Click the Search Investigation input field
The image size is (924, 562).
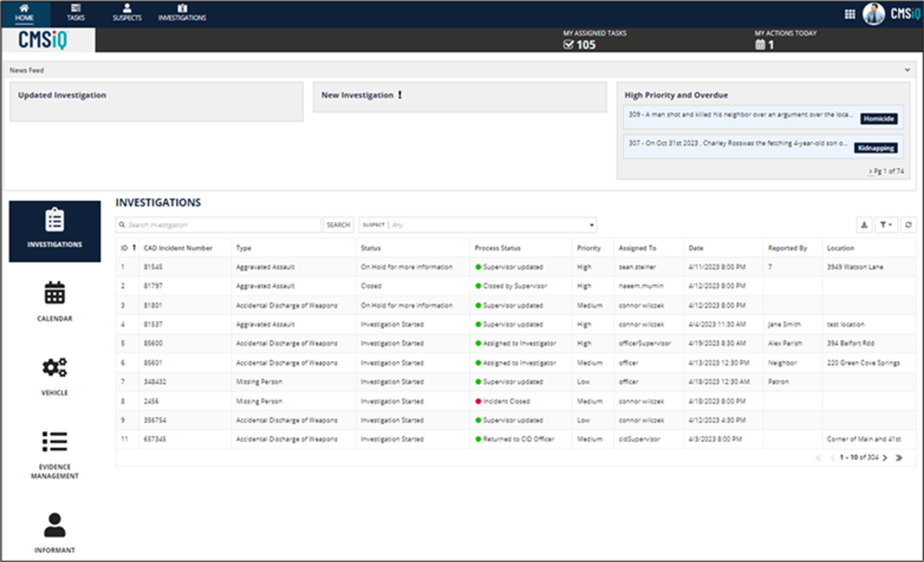click(x=219, y=225)
